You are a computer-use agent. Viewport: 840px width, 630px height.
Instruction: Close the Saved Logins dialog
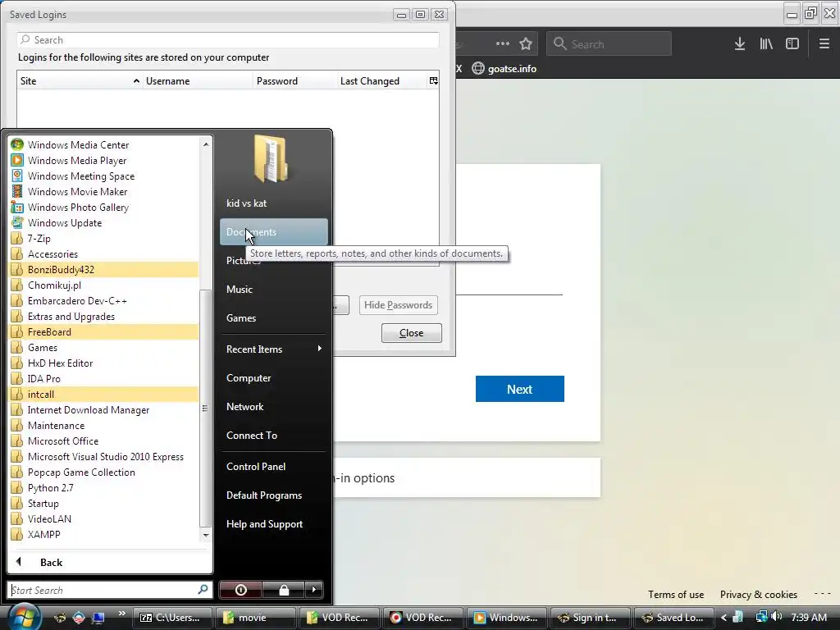412,333
